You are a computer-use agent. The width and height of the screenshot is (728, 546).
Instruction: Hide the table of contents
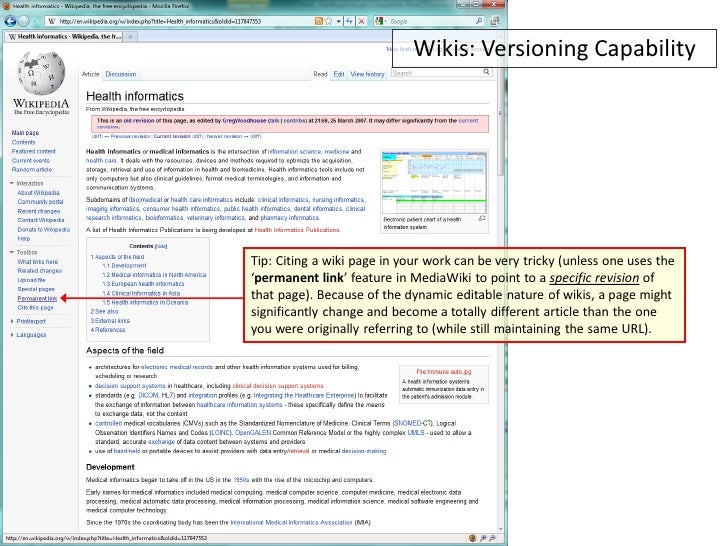[x=161, y=246]
